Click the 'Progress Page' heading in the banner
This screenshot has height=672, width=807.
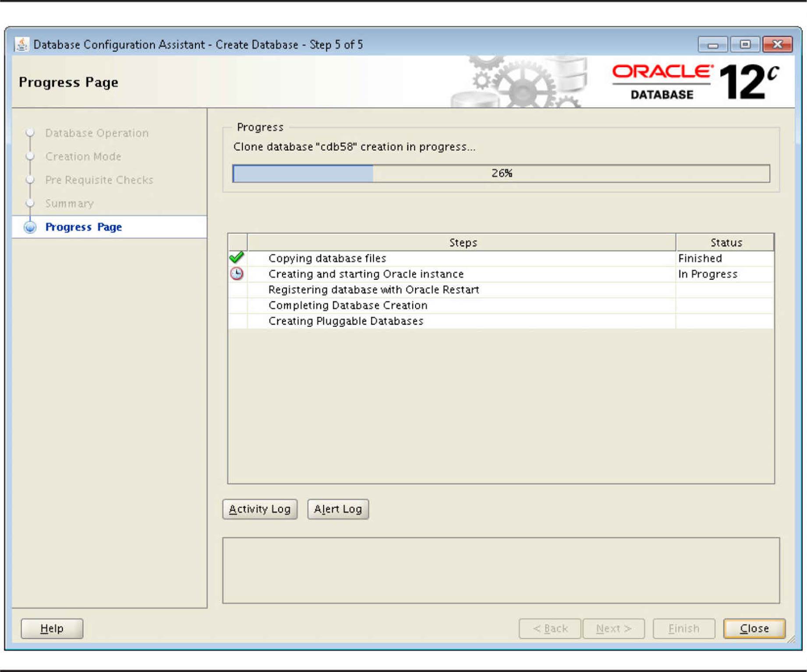coord(69,82)
